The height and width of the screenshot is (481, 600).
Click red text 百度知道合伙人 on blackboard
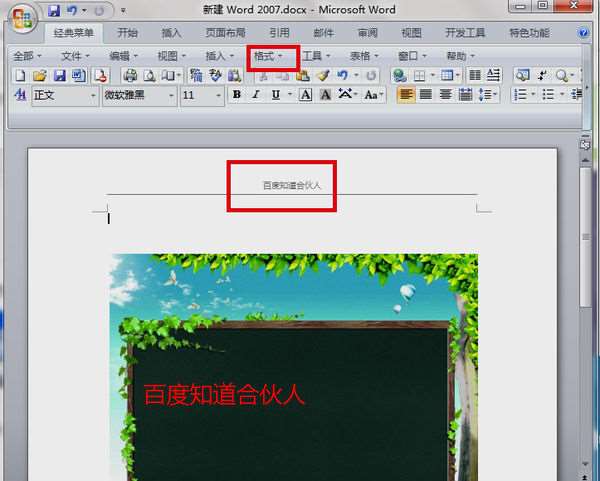click(224, 395)
